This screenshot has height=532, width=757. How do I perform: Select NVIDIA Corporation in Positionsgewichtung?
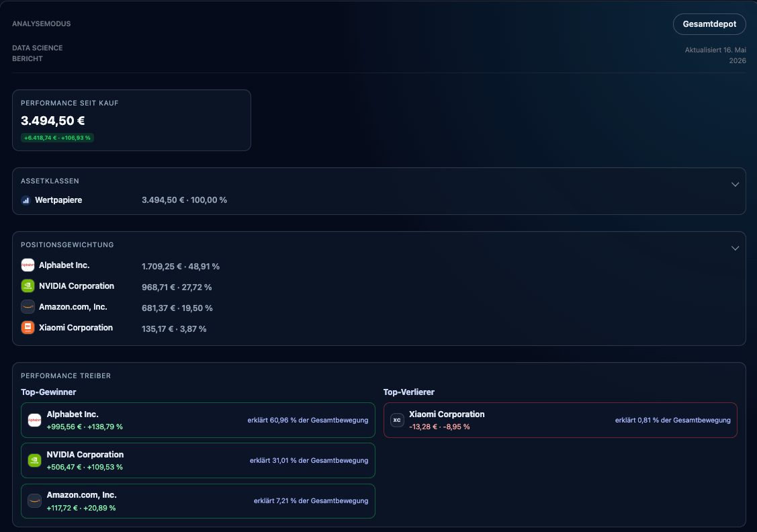tap(77, 285)
